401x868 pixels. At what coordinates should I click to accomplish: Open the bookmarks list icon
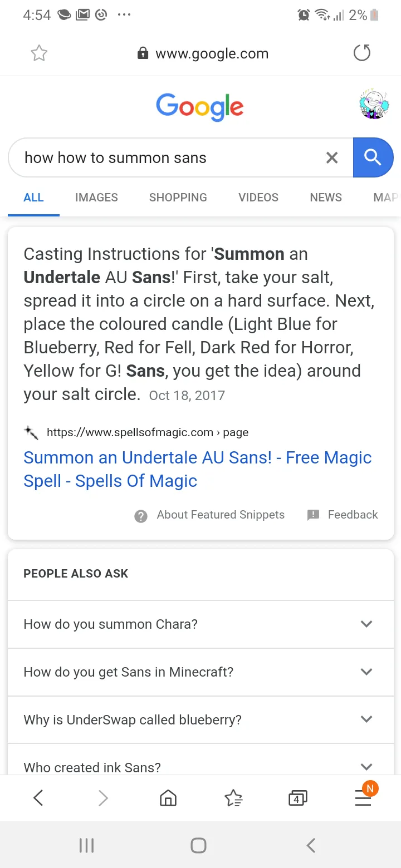pyautogui.click(x=233, y=798)
